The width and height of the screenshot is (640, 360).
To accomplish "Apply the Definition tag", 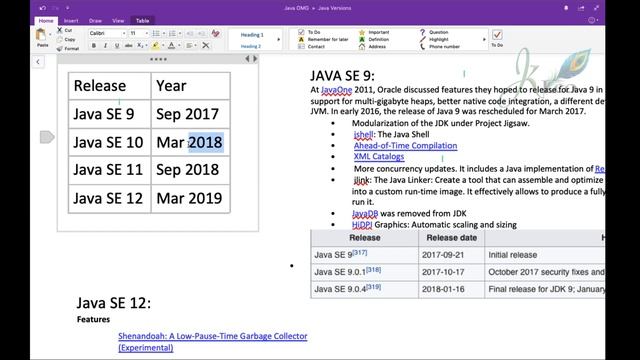I will [374, 39].
